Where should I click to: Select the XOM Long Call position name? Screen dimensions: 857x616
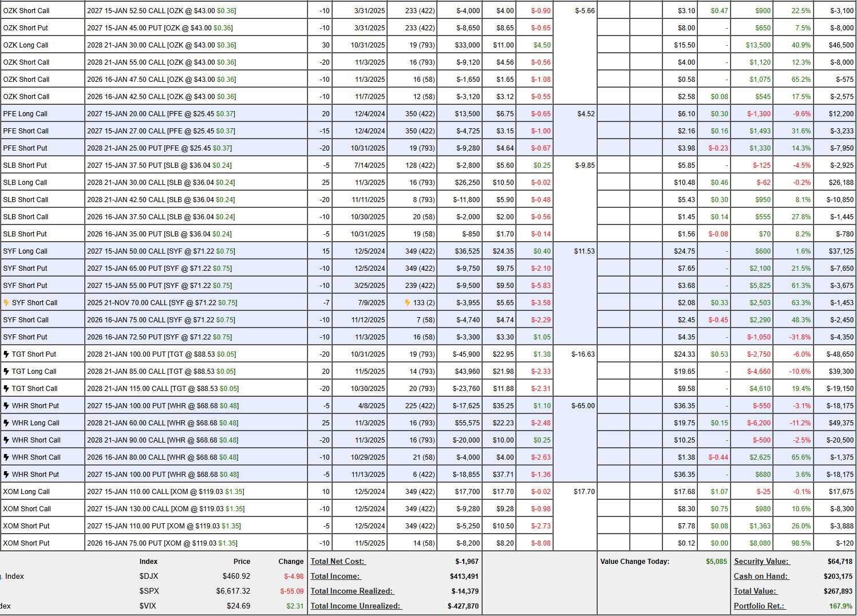coord(26,492)
